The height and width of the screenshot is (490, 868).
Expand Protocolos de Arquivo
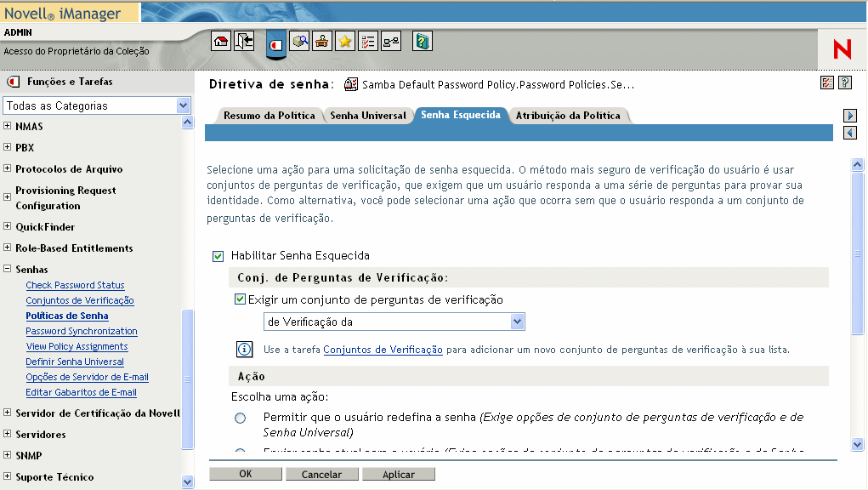(x=7, y=168)
